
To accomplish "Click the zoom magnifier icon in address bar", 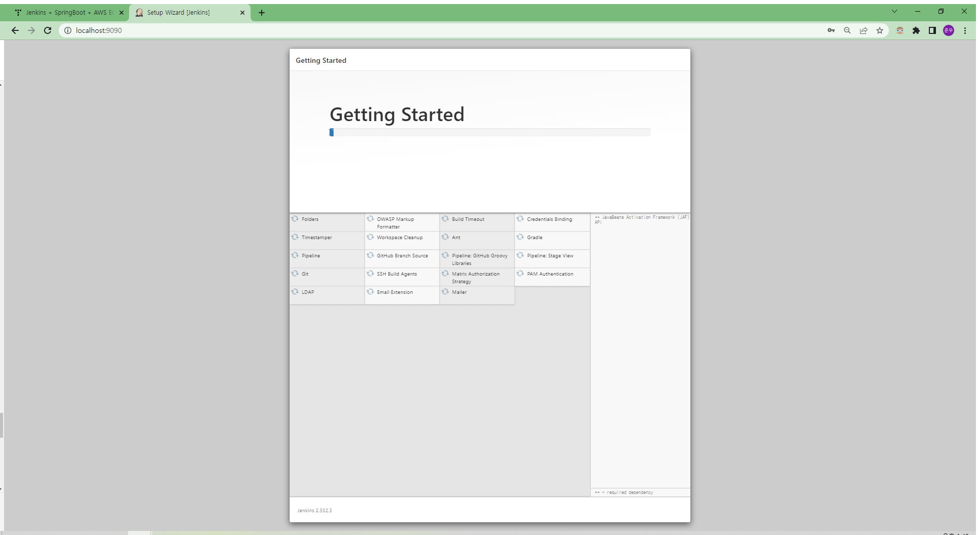I will coord(847,30).
